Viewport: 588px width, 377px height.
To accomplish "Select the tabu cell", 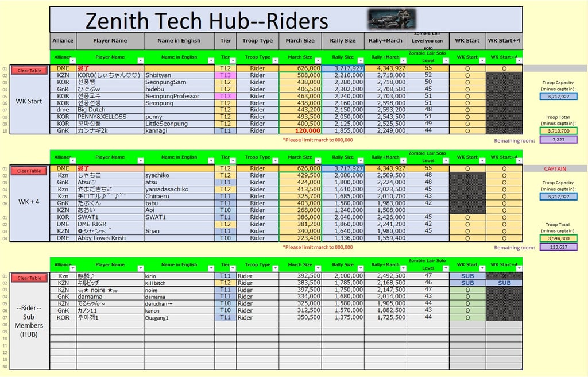I will [x=179, y=203].
